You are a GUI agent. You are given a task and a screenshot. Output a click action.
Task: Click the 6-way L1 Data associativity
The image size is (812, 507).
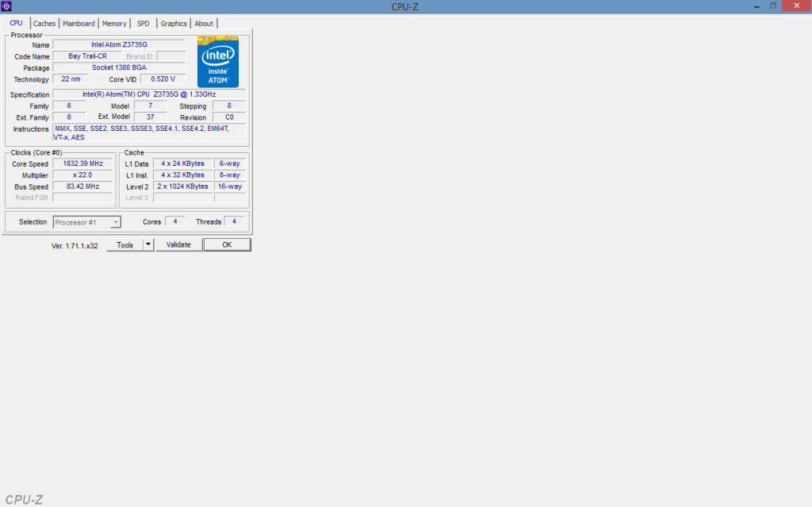click(x=230, y=163)
